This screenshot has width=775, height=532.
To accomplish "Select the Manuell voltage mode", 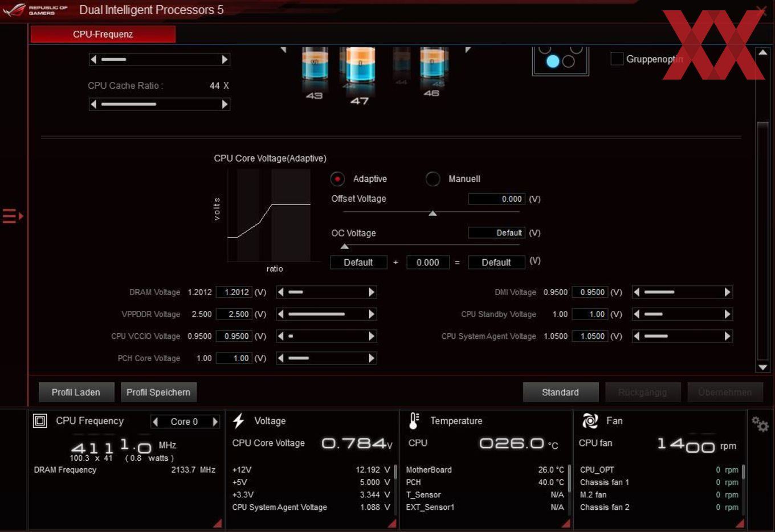I will click(433, 179).
